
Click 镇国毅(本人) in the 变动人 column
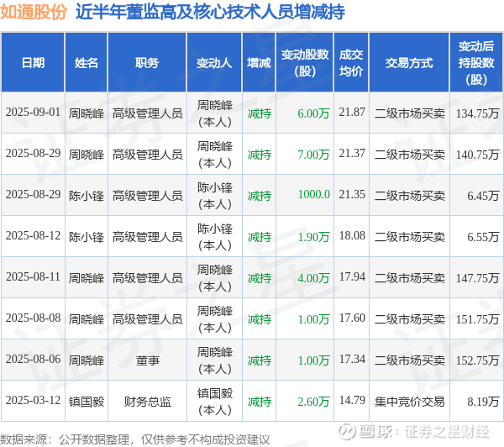click(x=215, y=401)
